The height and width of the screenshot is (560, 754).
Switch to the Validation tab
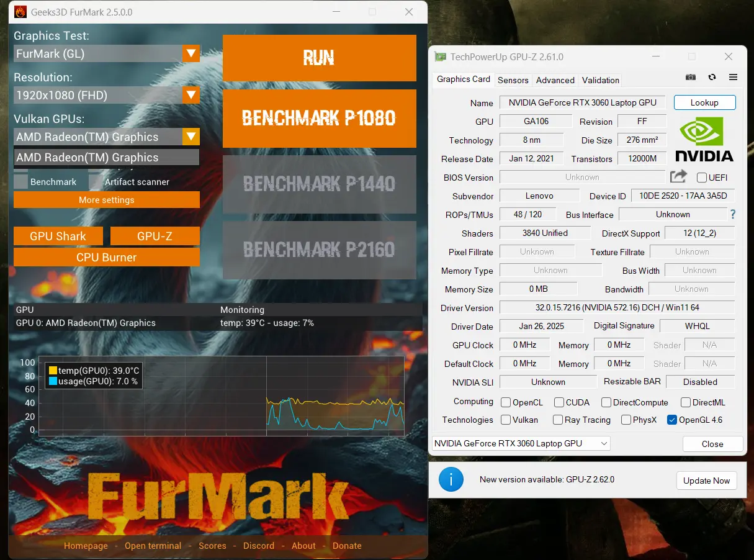601,80
